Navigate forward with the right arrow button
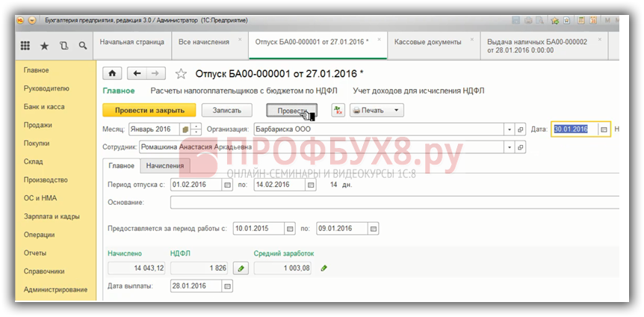Screen dimensions: 644x317 click(155, 73)
